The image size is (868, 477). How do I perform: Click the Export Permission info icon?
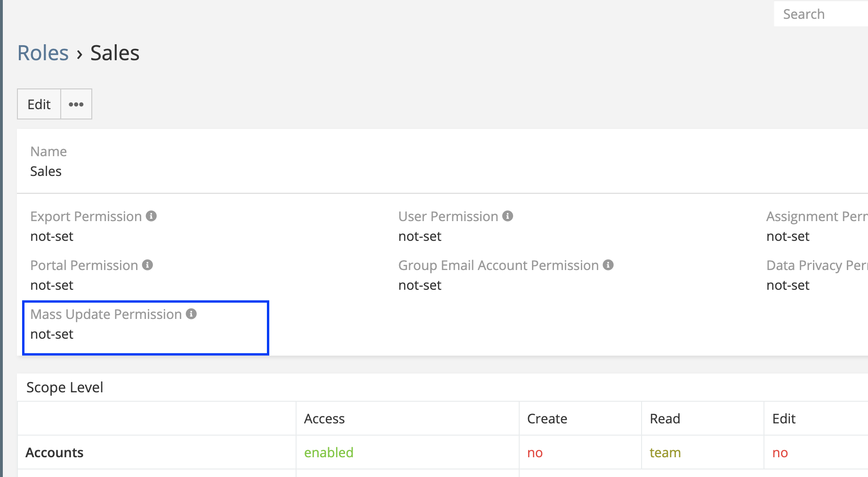pos(151,216)
